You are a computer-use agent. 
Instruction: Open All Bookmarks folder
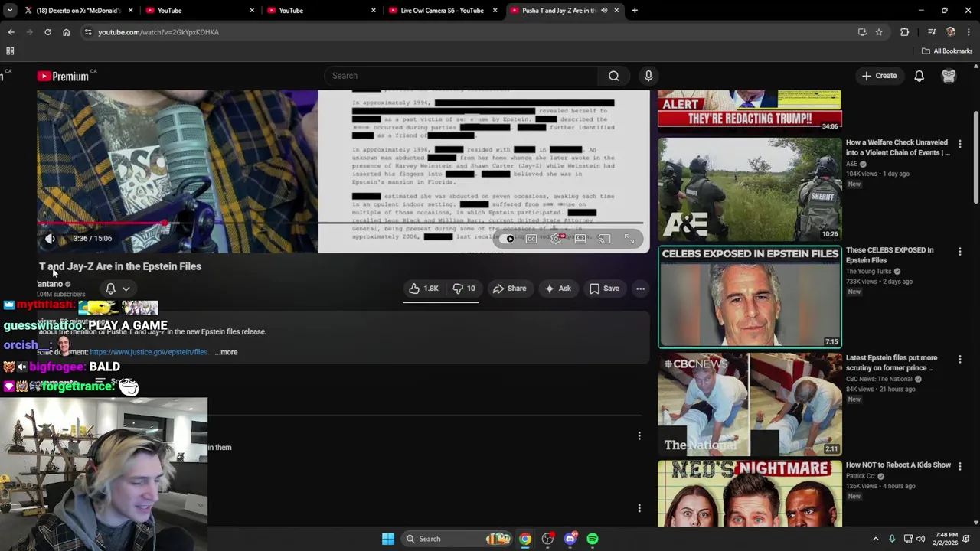[947, 51]
